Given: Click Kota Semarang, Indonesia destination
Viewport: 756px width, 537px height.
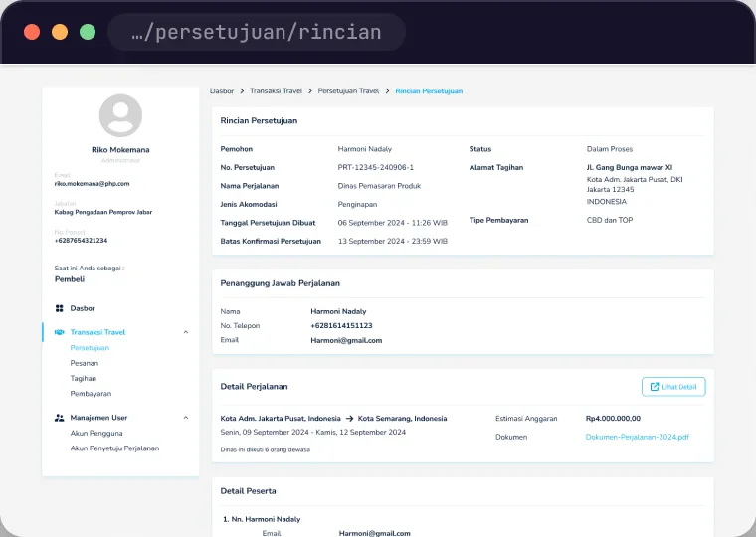Looking at the screenshot, I should pyautogui.click(x=402, y=419).
